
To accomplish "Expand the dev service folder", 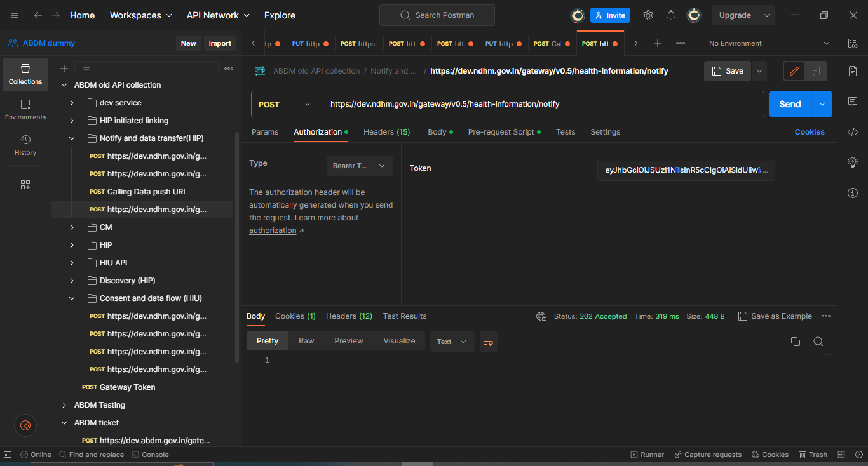I will click(72, 103).
